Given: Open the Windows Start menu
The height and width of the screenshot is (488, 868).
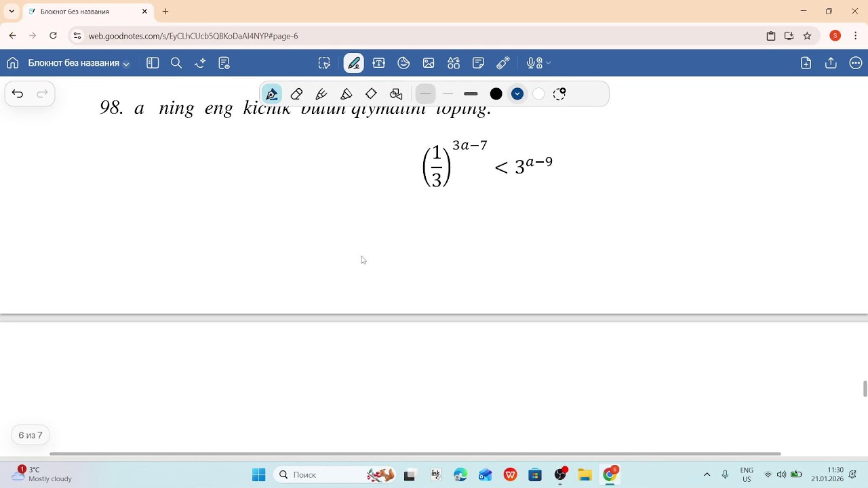Looking at the screenshot, I should (259, 474).
